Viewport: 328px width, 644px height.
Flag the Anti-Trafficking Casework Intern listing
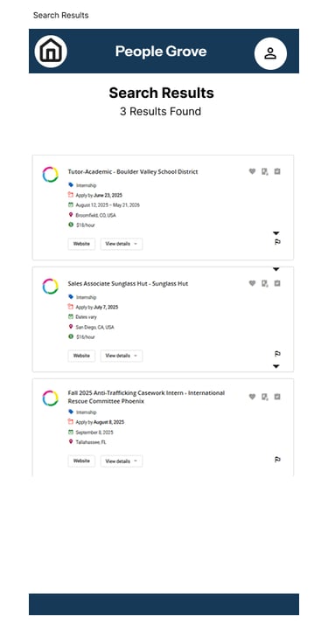(277, 460)
